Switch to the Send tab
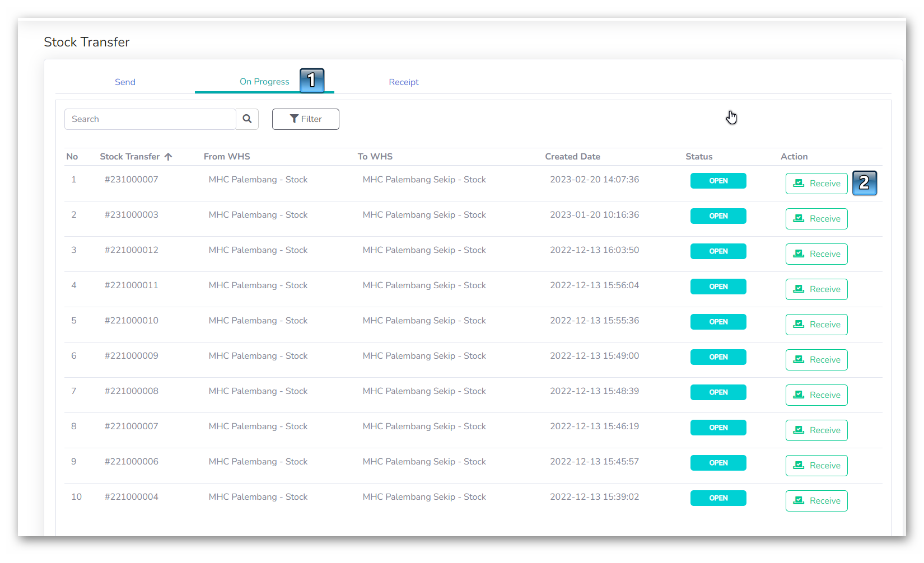 [125, 82]
